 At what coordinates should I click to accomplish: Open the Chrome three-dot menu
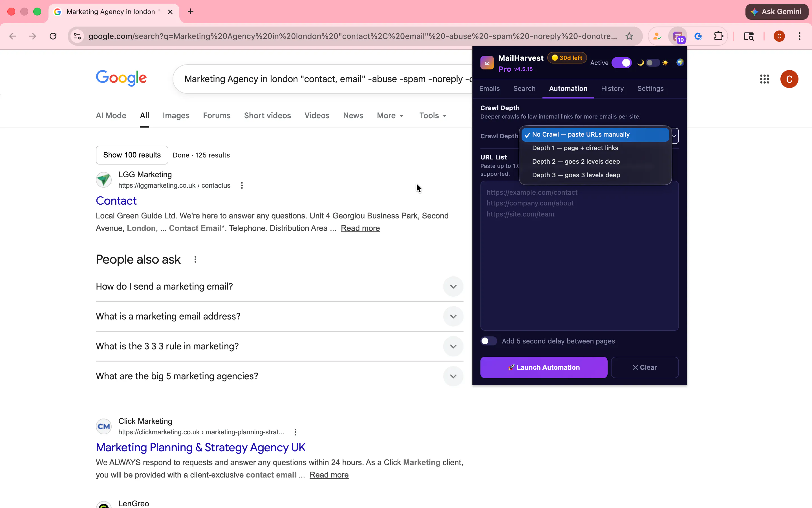pyautogui.click(x=800, y=36)
